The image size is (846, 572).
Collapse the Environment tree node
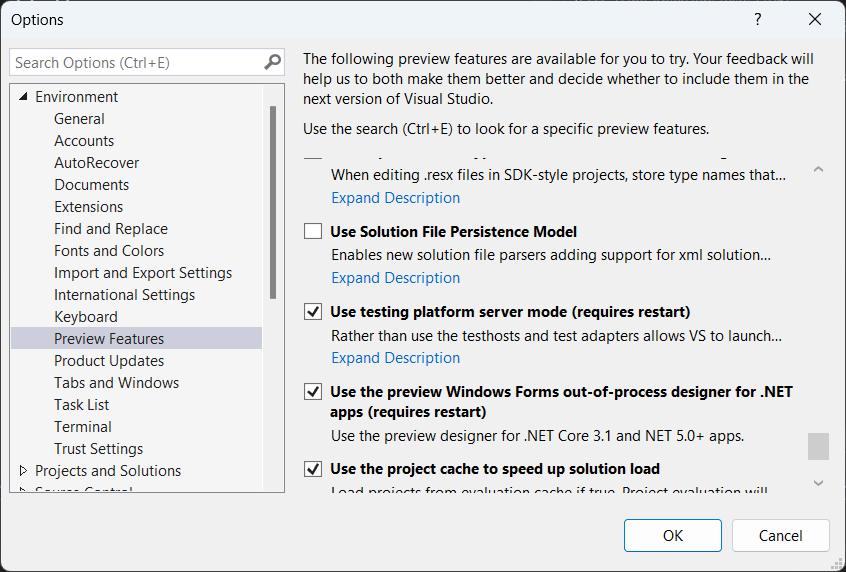coord(23,97)
